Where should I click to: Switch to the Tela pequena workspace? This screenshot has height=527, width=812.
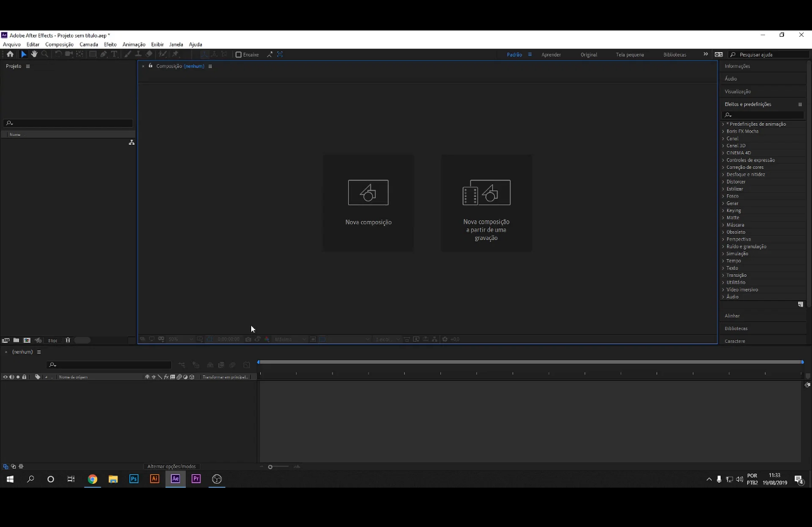click(x=630, y=55)
